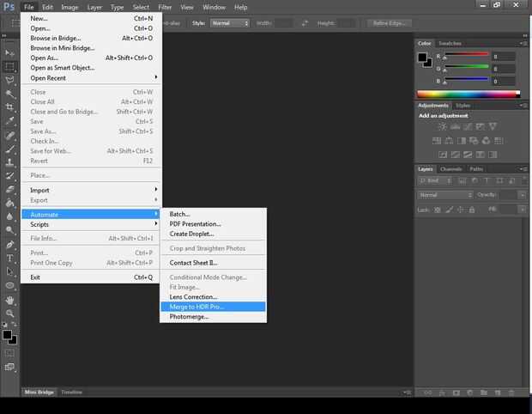The height and width of the screenshot is (414, 532).
Task: Expand the Open Recent submenu
Action: point(93,78)
